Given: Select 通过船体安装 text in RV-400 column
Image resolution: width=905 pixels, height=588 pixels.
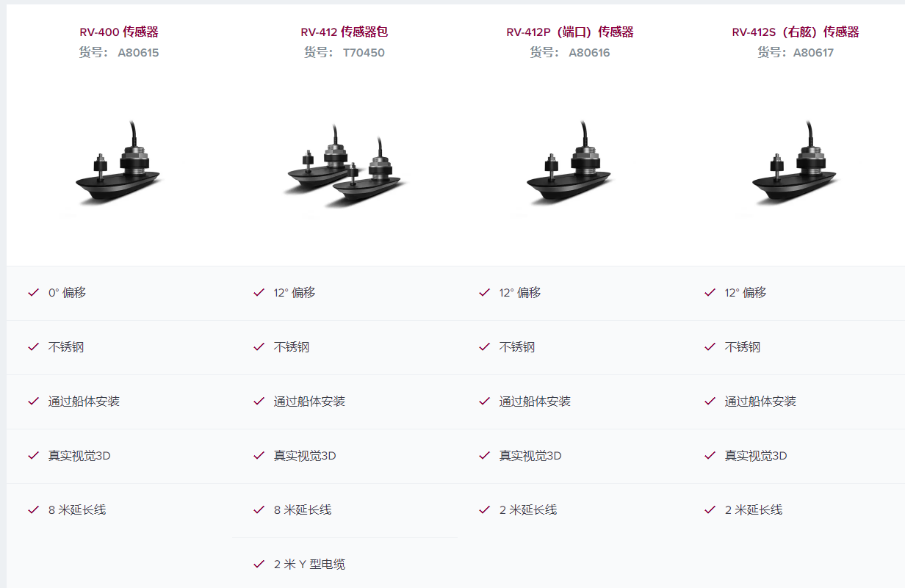Looking at the screenshot, I should click(x=84, y=401).
